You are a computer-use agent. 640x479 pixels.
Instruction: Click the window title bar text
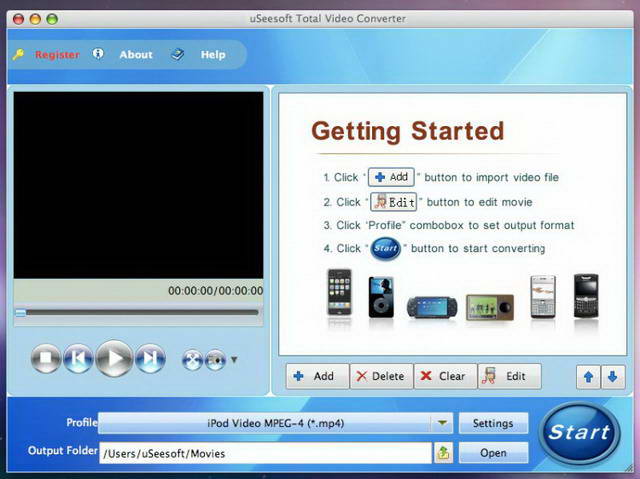point(328,18)
